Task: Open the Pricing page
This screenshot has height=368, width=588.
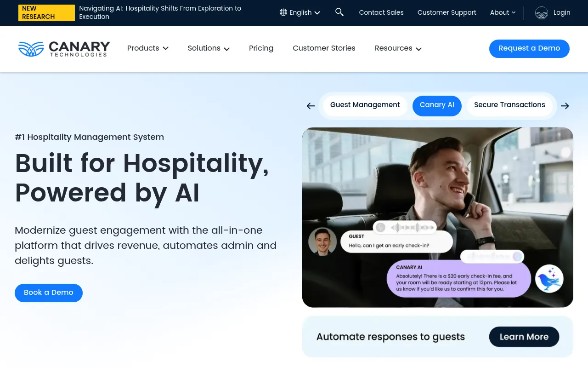Action: click(x=261, y=48)
